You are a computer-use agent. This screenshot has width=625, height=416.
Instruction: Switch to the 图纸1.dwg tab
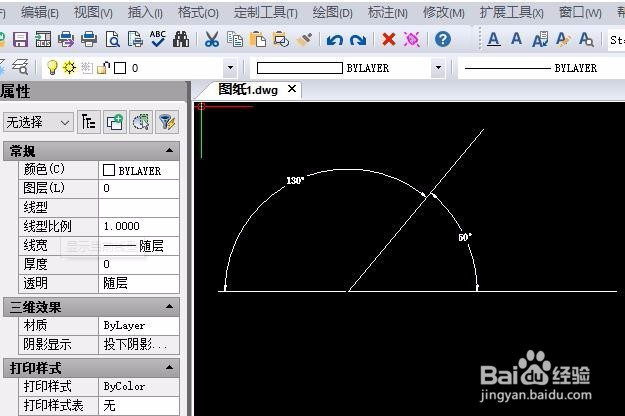[248, 90]
